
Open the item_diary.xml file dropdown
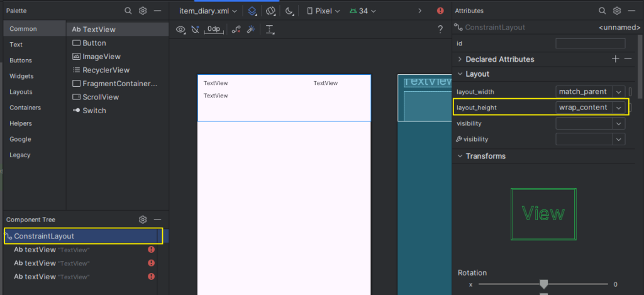(208, 11)
